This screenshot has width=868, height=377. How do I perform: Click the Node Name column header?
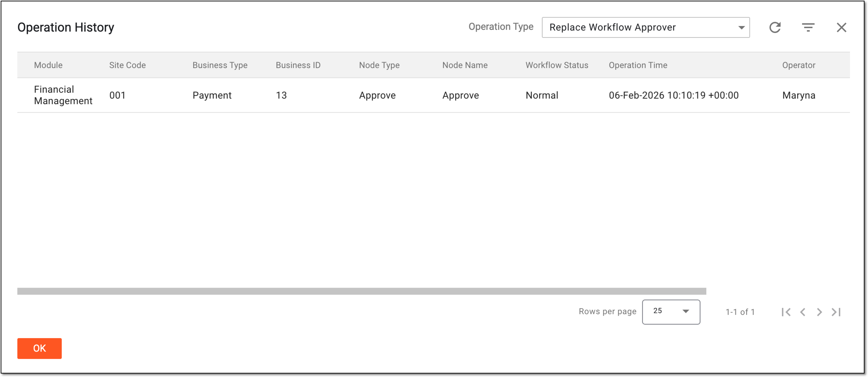[x=465, y=65]
